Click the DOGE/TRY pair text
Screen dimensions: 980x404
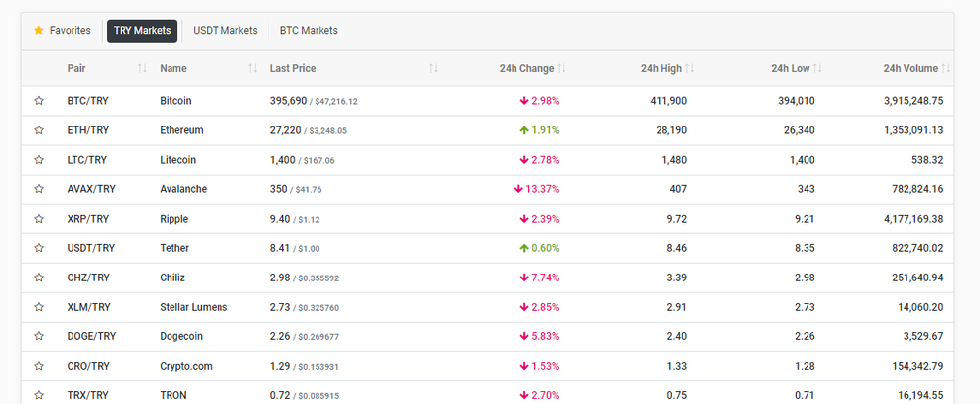[91, 335]
